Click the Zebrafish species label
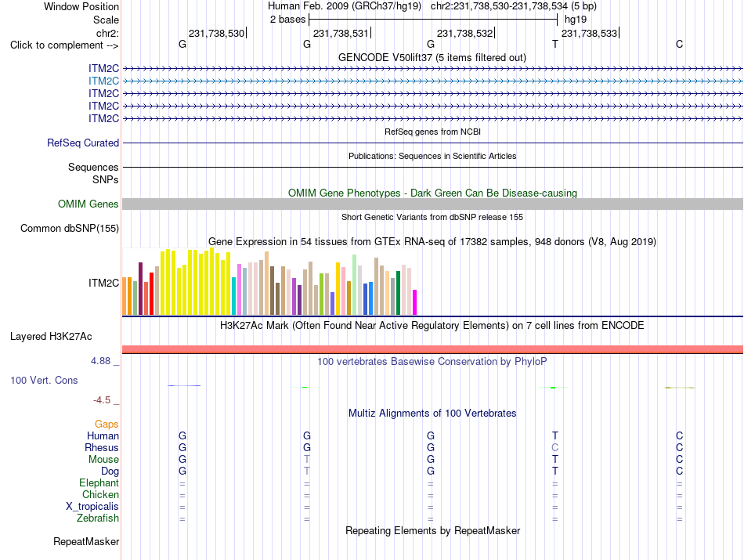 pos(98,518)
